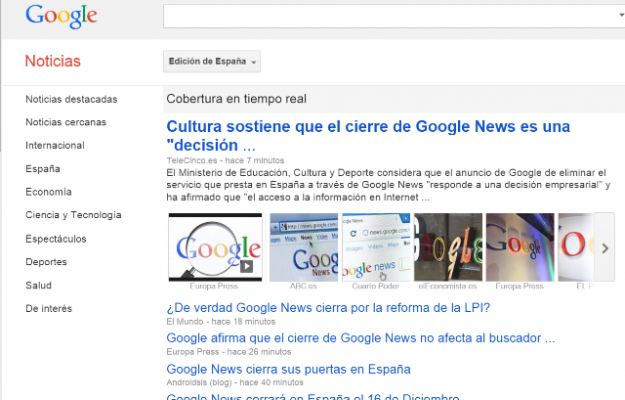Open the elEconomista.es Google sign thumbnail
Viewport: 625px width, 400px height.
coord(448,247)
